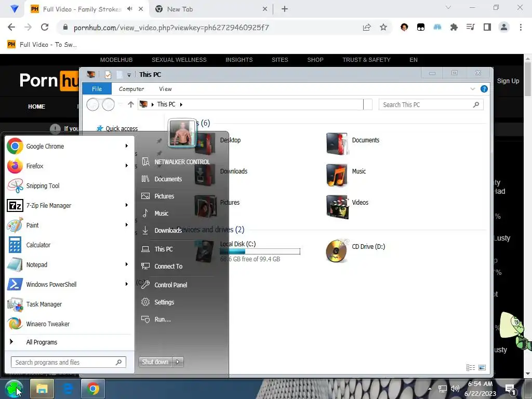Open the notification center icon
This screenshot has height=399, width=532.
click(x=510, y=390)
